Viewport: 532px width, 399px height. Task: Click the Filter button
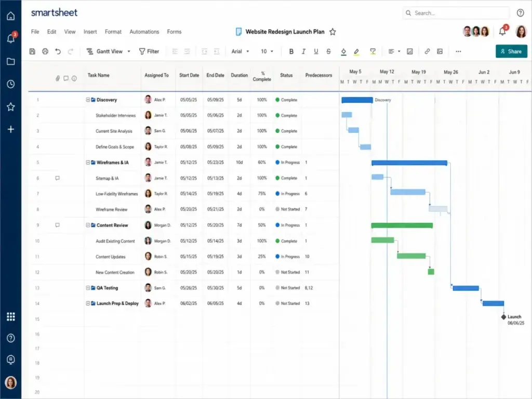tap(149, 51)
